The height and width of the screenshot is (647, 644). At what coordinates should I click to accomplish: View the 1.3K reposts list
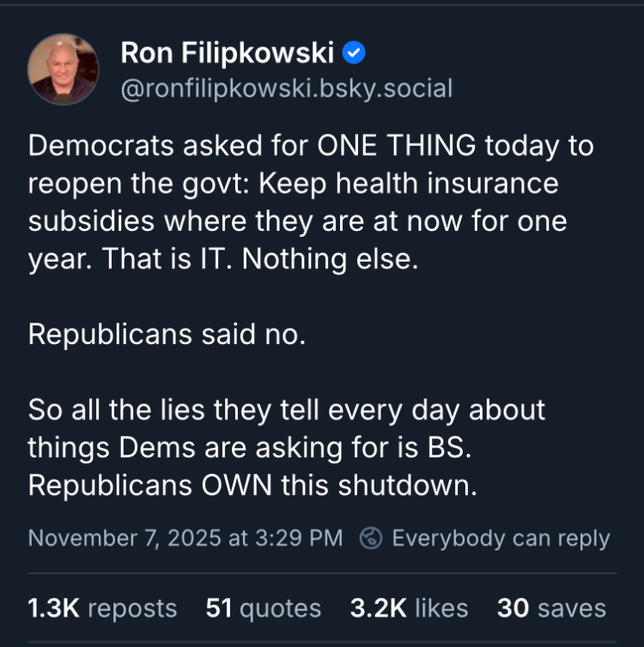pos(102,608)
